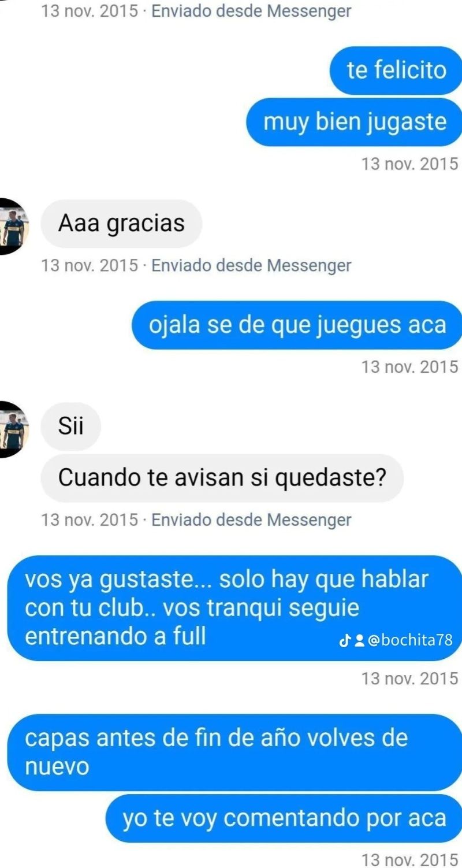Click the person icon beside @bochita78

[358, 640]
